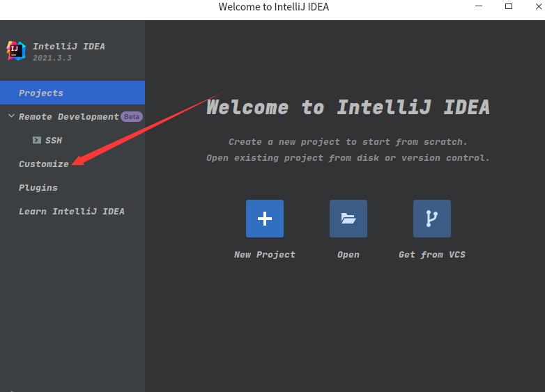Click the Get from VCS branch icon
The height and width of the screenshot is (392, 545).
[x=432, y=219]
